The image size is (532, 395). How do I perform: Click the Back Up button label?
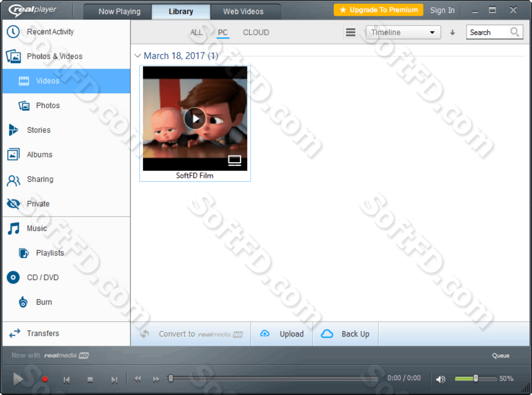[x=355, y=334]
